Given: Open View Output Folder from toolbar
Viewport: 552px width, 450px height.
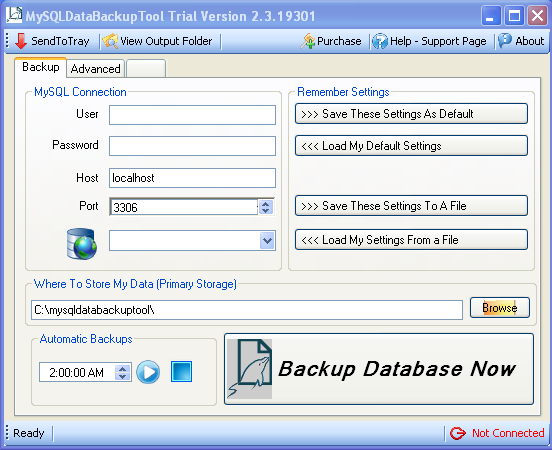Looking at the screenshot, I should click(x=157, y=41).
